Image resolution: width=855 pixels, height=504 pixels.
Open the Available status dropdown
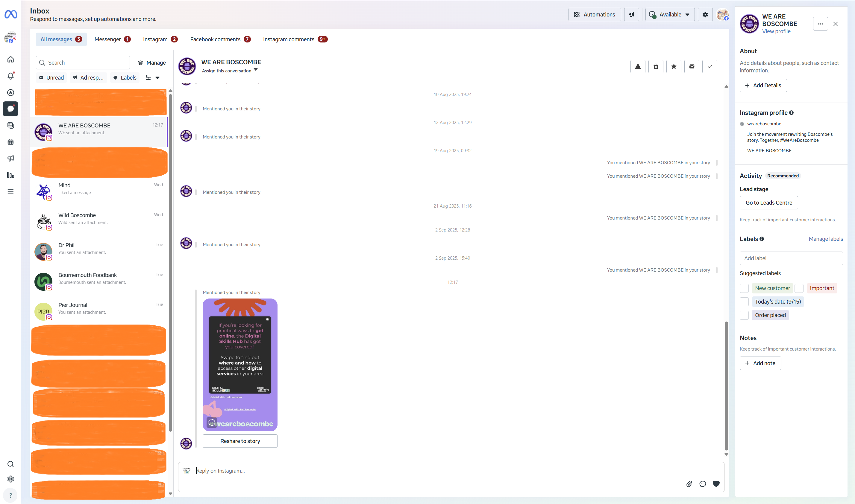[670, 15]
